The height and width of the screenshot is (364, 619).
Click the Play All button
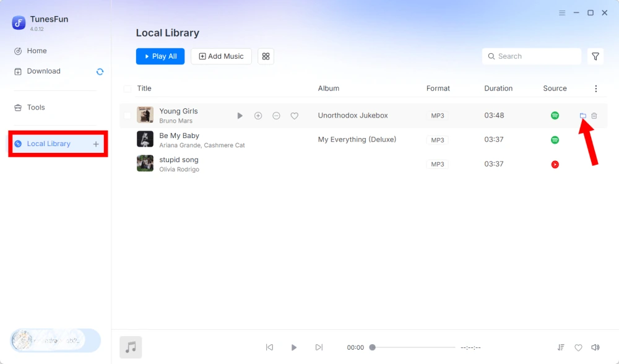tap(160, 56)
